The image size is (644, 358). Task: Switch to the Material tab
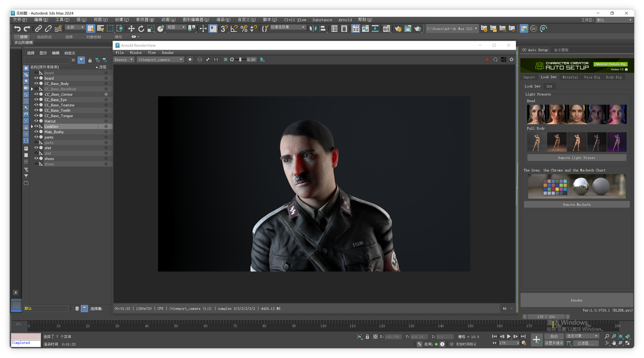570,77
